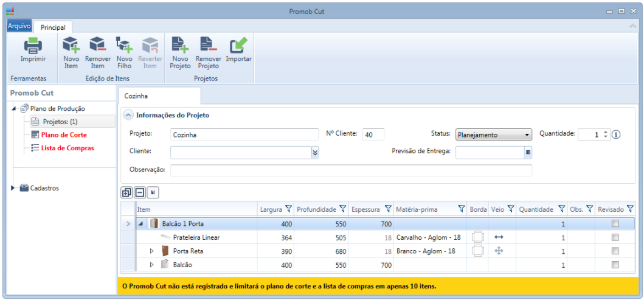
Task: Collapse all rows with the minus grid button
Action: [x=140, y=192]
